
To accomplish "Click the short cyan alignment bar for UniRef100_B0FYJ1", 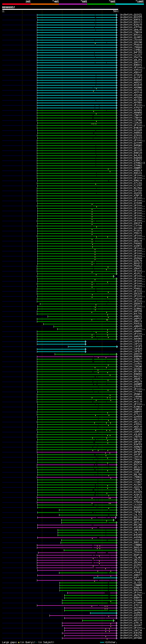I will point(106,578).
